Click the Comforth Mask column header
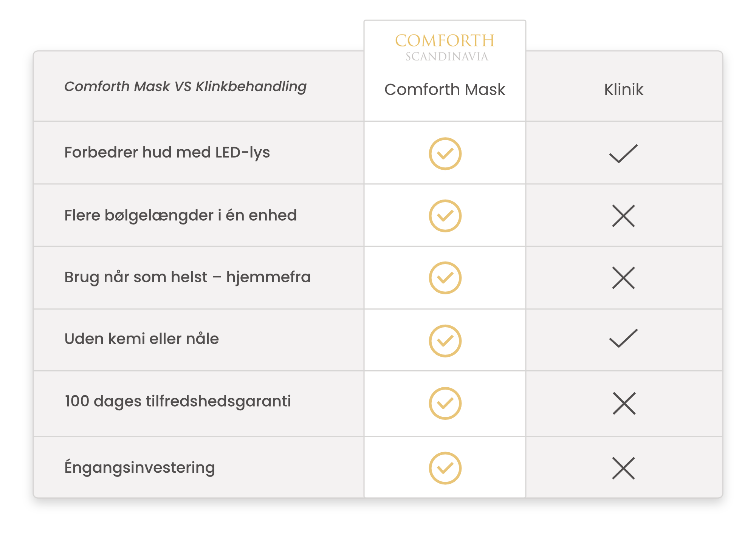 click(x=445, y=90)
